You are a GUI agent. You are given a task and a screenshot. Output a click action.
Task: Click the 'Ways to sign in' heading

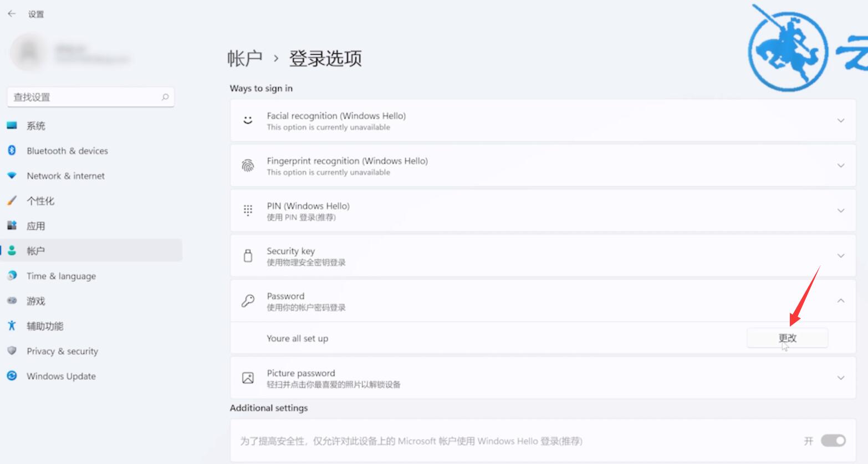261,88
